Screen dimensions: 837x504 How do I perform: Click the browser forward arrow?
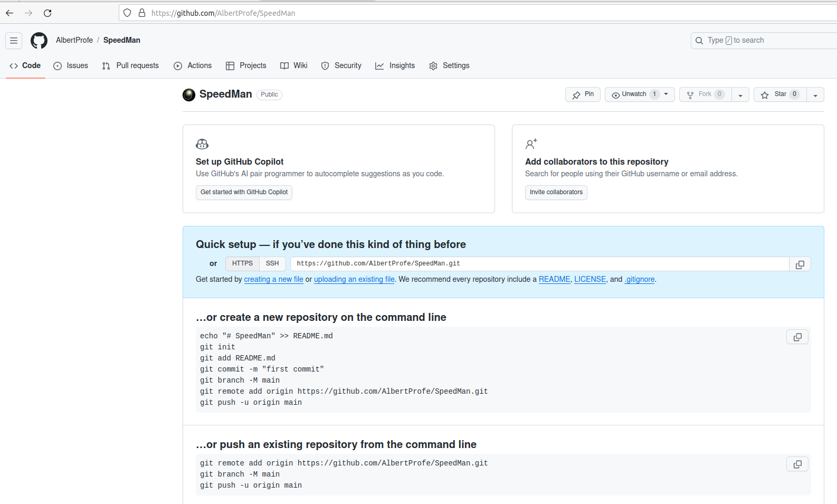[28, 13]
